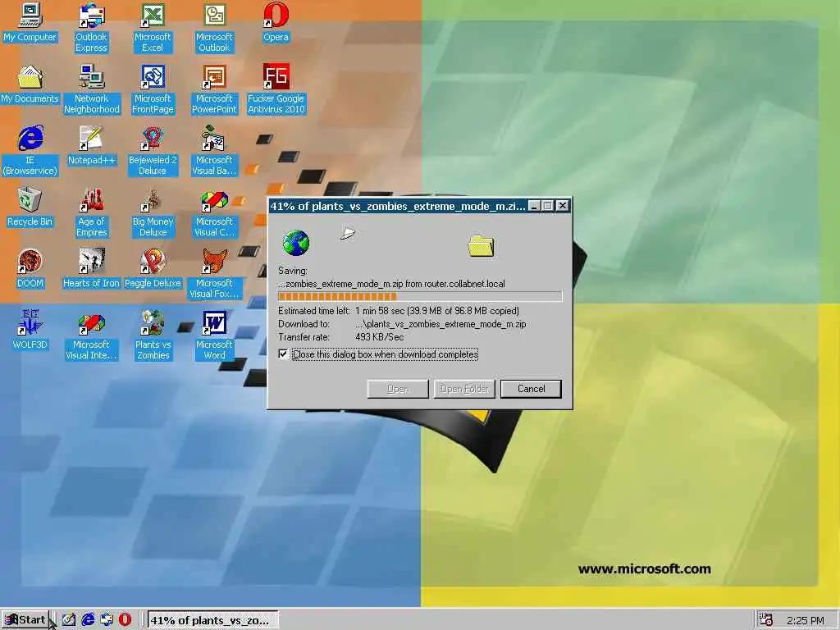Click the globe icon in download dialog

click(x=295, y=243)
